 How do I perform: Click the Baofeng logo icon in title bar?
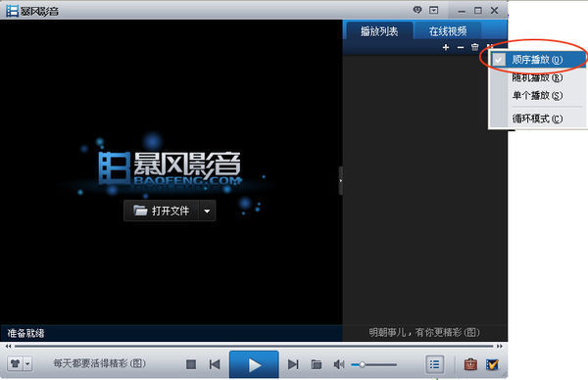pyautogui.click(x=12, y=11)
